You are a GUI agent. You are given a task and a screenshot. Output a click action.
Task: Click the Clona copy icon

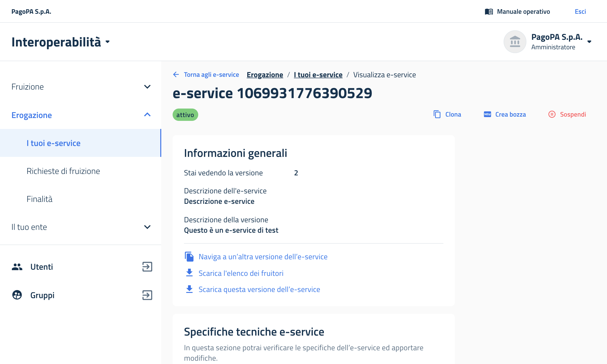pos(437,114)
